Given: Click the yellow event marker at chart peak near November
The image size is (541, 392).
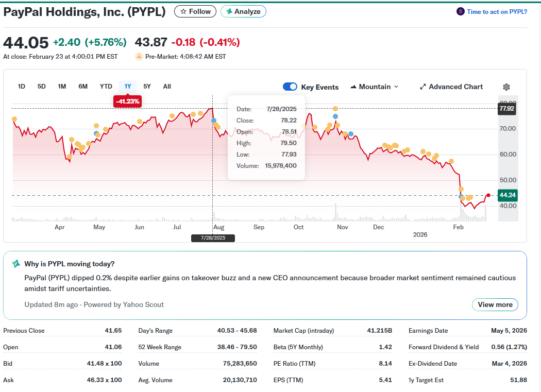Looking at the screenshot, I should [335, 109].
